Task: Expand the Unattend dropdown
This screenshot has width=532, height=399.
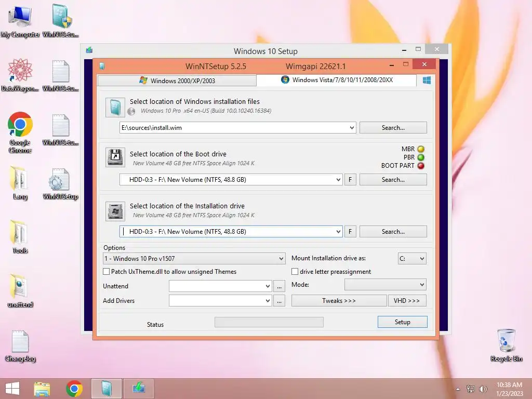Action: (268, 286)
